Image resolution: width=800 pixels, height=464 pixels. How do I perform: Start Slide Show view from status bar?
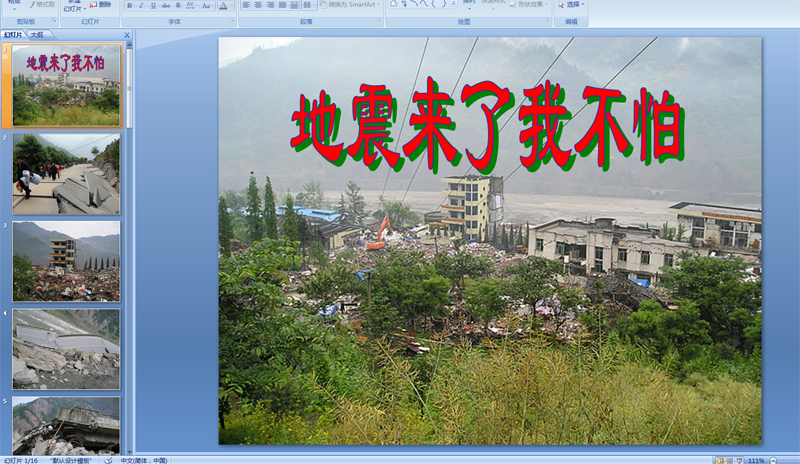tap(739, 460)
